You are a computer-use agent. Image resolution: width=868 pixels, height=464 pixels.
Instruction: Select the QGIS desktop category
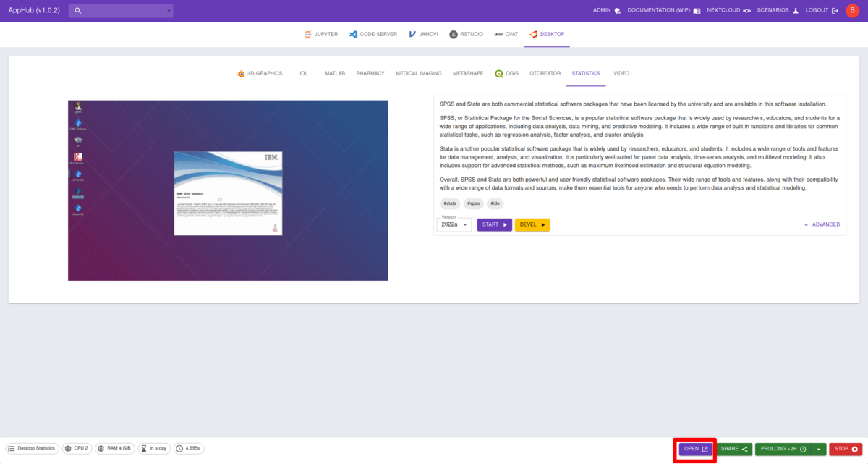click(x=507, y=74)
